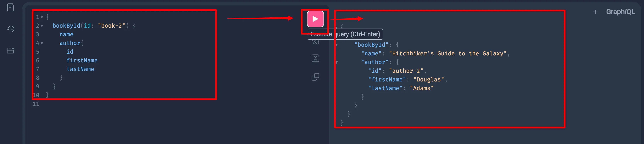Collapse the outer query block at line 1
This screenshot has height=144, width=644.
[x=42, y=17]
